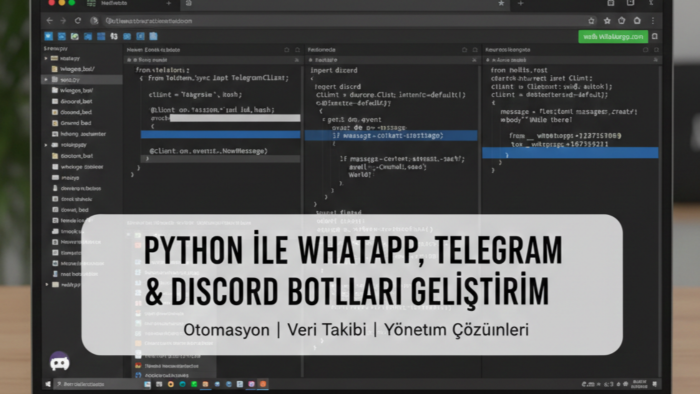Open the pink icon on the taskbar
700x394 pixels.
point(251,384)
